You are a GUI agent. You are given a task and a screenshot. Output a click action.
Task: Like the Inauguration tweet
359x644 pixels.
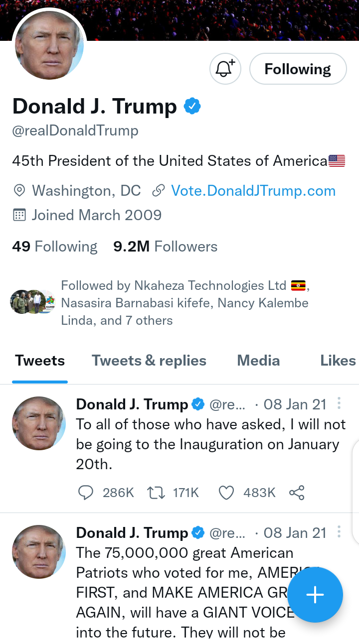[226, 493]
